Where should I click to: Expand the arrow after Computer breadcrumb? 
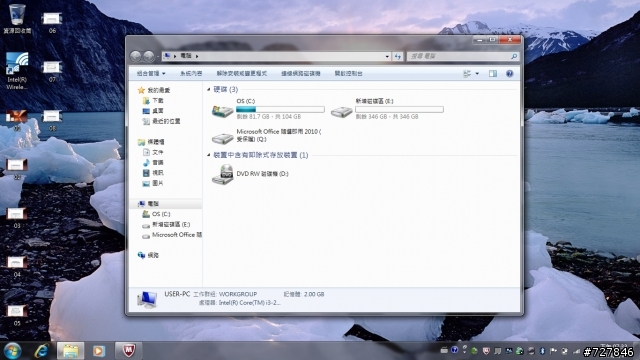click(x=197, y=56)
